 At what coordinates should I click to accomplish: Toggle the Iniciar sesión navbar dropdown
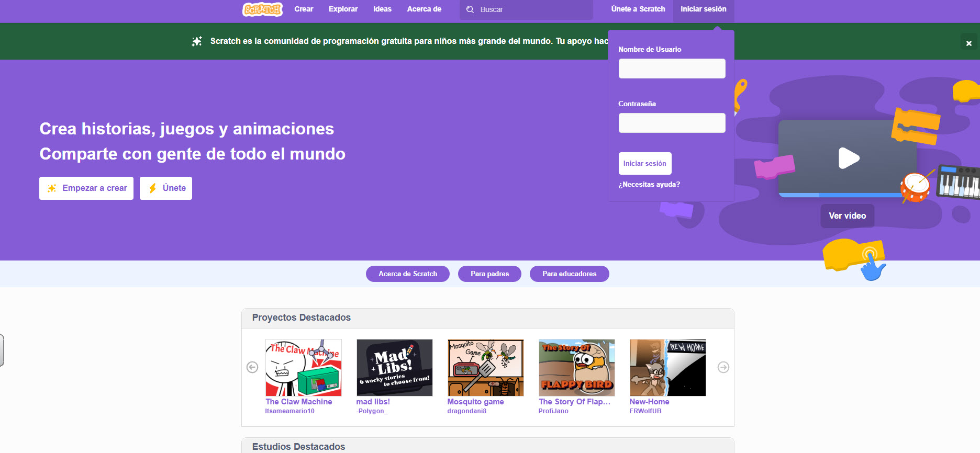pyautogui.click(x=704, y=9)
